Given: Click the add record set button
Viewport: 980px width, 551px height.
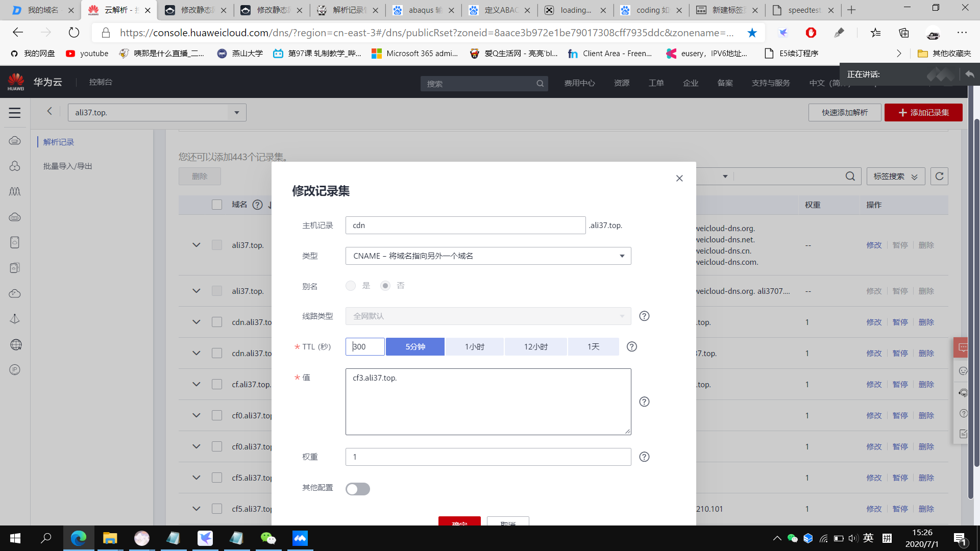Looking at the screenshot, I should 923,113.
